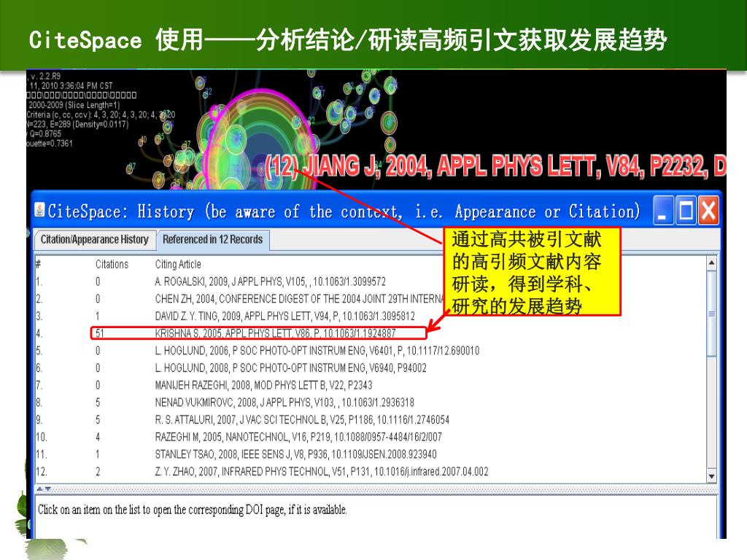Image resolution: width=747 pixels, height=560 pixels.
Task: Open the Referenced in 12 Records tab
Action: point(212,239)
